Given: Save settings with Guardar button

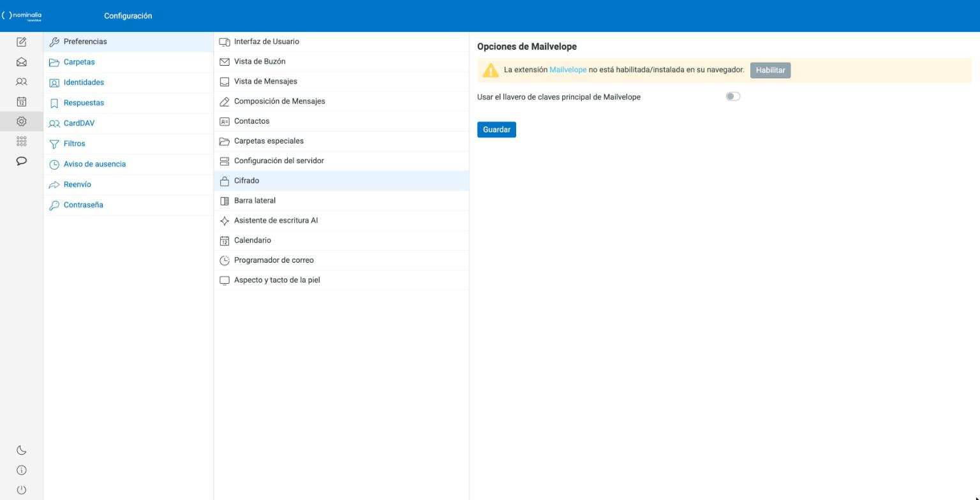Looking at the screenshot, I should (496, 129).
